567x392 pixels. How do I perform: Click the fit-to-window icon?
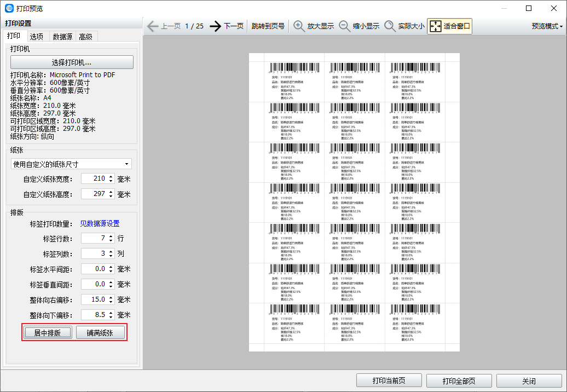tap(436, 26)
